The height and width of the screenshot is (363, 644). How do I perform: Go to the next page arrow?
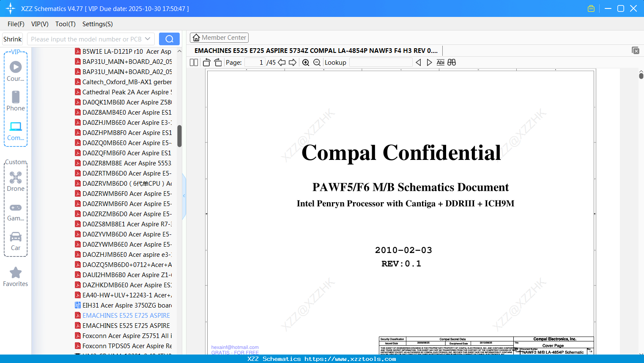(x=293, y=63)
